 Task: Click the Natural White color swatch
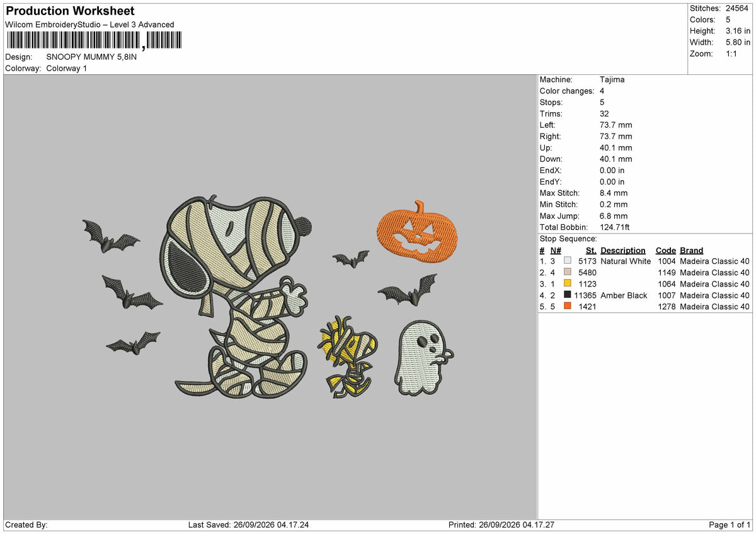(x=568, y=261)
